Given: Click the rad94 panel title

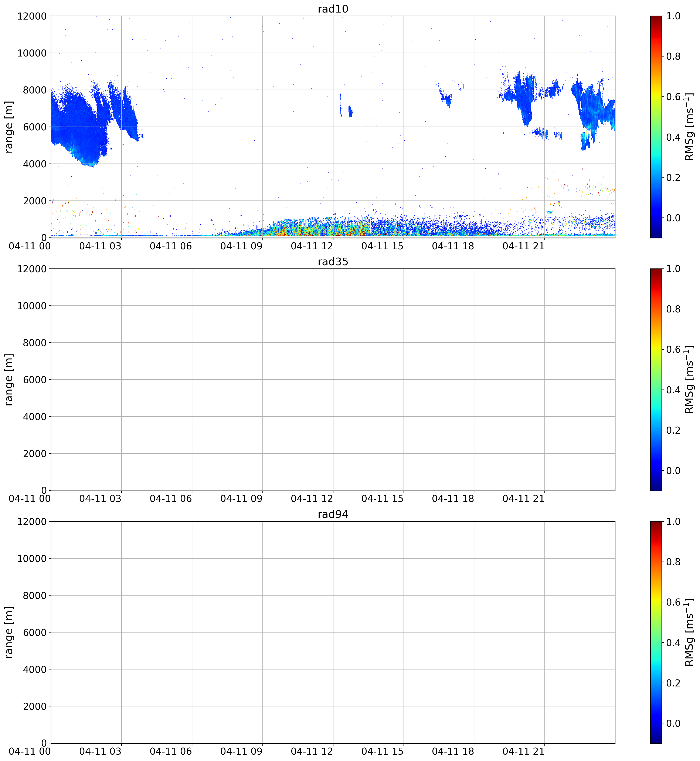Looking at the screenshot, I should coord(333,514).
